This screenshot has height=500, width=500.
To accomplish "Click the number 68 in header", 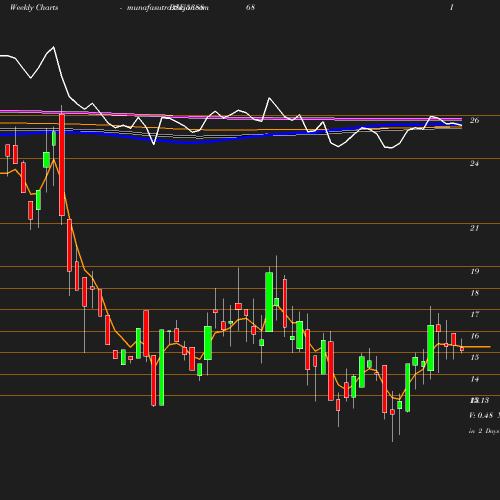I will click(x=250, y=7).
